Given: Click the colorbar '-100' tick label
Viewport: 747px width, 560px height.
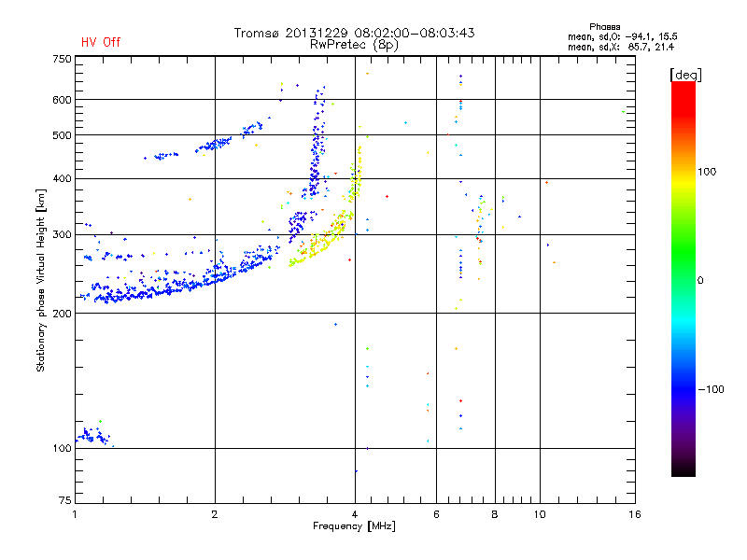Looking at the screenshot, I should pyautogui.click(x=712, y=389).
